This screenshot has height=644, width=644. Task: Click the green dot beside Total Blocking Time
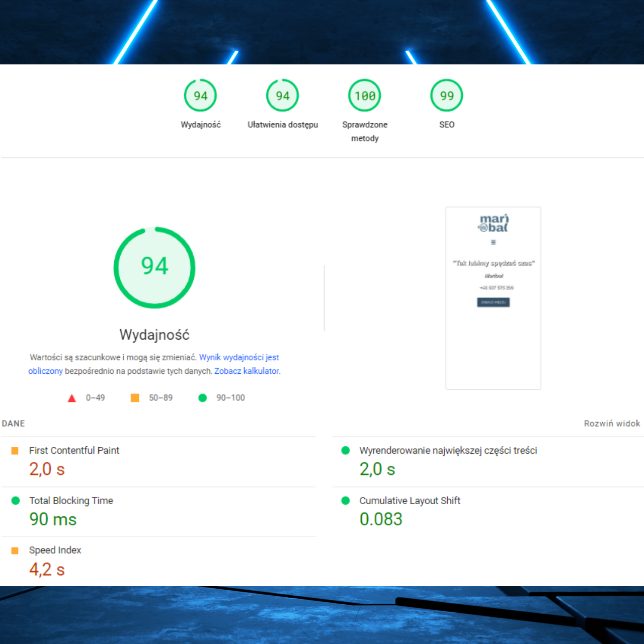[15, 501]
